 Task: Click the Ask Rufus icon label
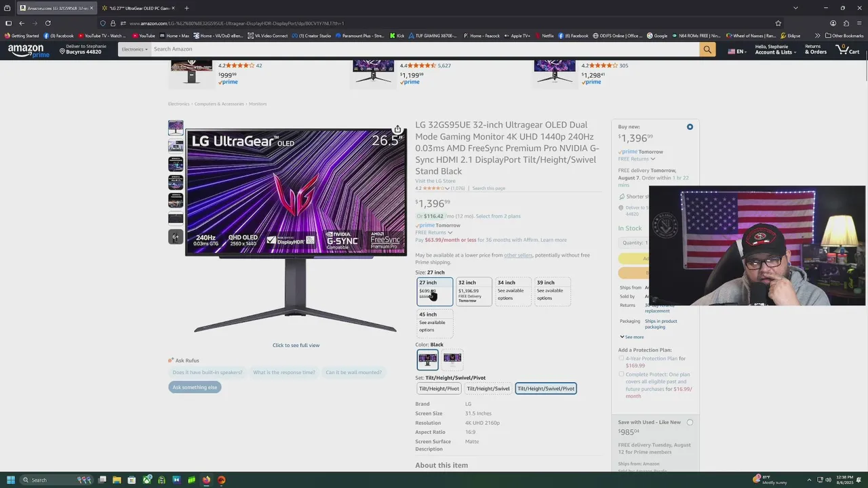(184, 361)
